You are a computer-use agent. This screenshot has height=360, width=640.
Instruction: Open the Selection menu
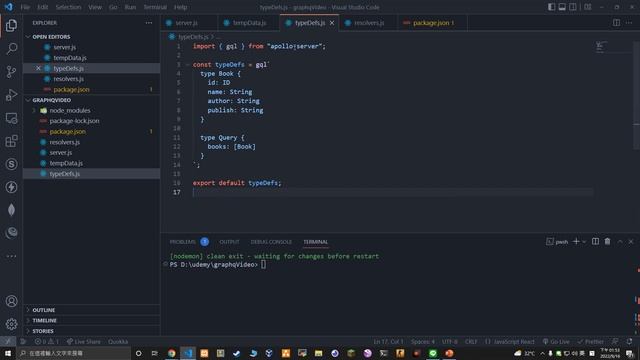[x=68, y=7]
